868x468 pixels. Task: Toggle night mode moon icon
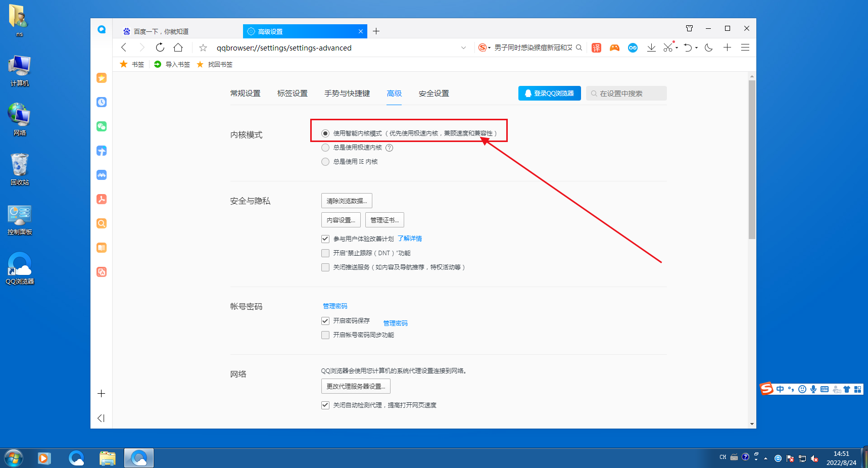[709, 48]
